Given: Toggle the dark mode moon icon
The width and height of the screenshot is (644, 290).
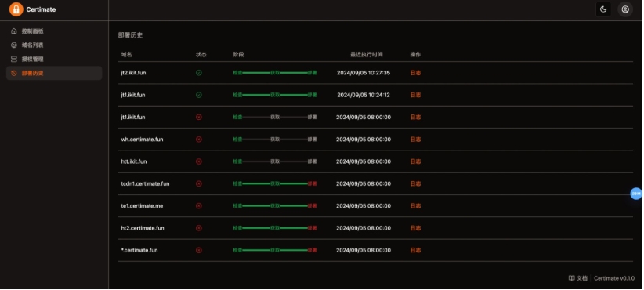Looking at the screenshot, I should tap(603, 9).
